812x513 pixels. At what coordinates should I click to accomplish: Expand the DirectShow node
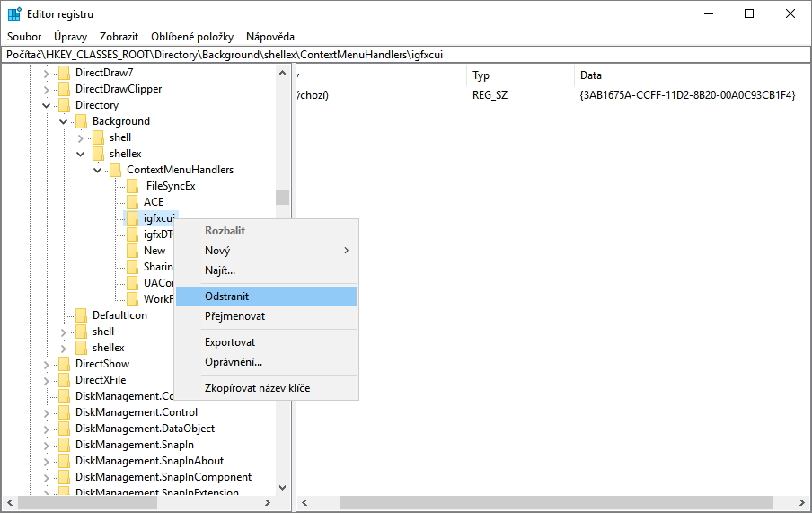pos(46,364)
